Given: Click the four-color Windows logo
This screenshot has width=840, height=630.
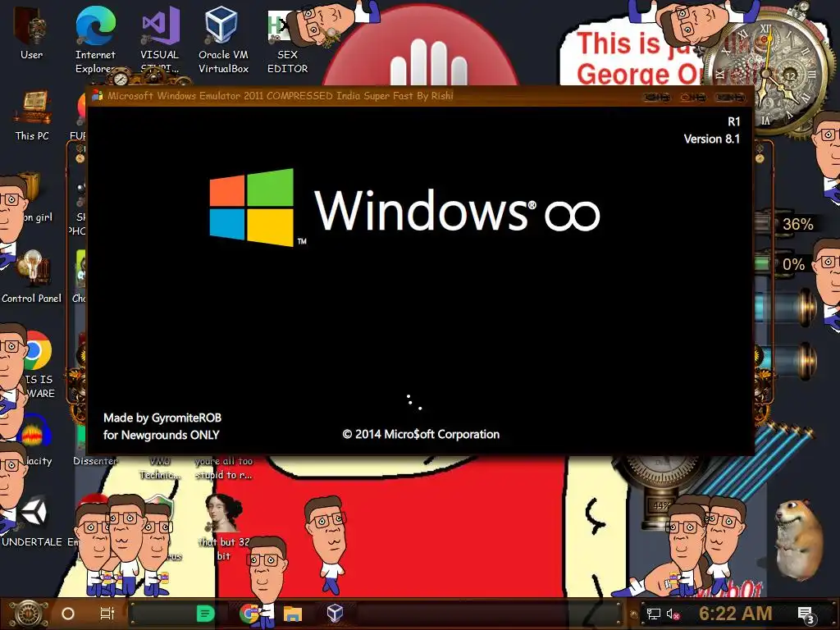Looking at the screenshot, I should pyautogui.click(x=251, y=208).
